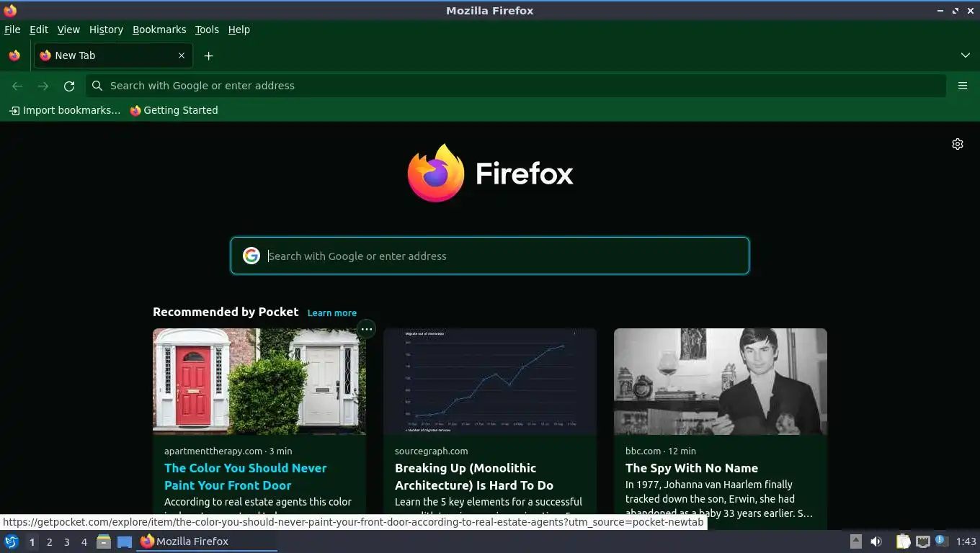Open the file manager taskbar icon
This screenshot has height=553, width=980.
point(104,541)
